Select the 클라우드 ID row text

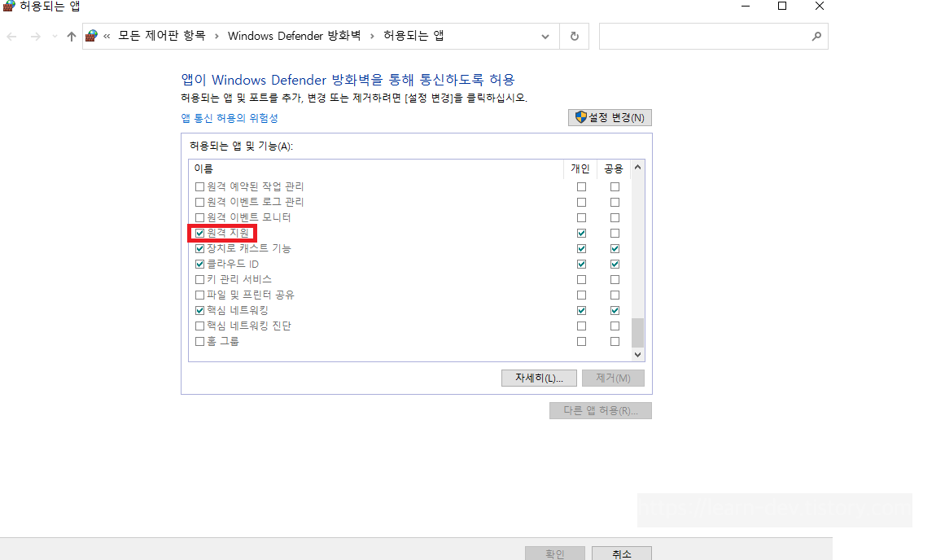point(233,264)
